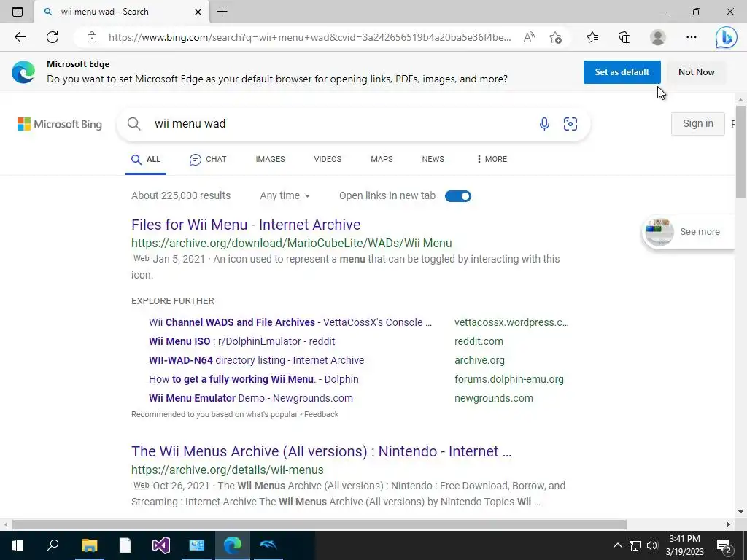Click the vertical scrollbar thumb

coord(740,152)
